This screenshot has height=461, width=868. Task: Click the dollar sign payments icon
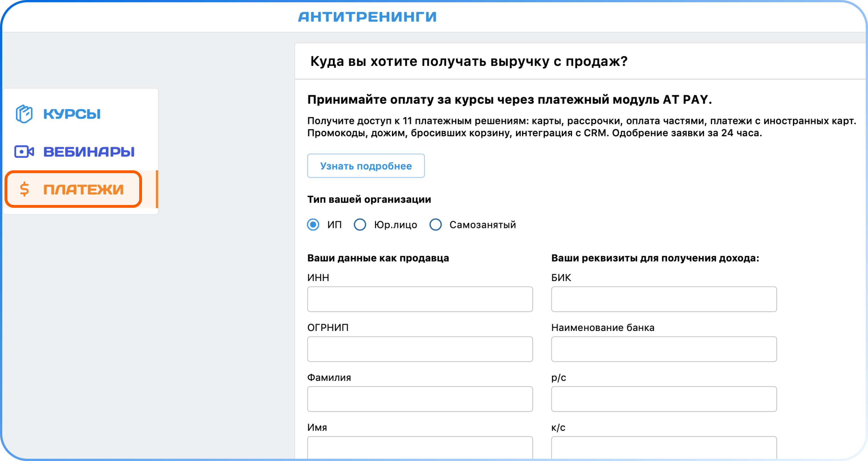24,189
